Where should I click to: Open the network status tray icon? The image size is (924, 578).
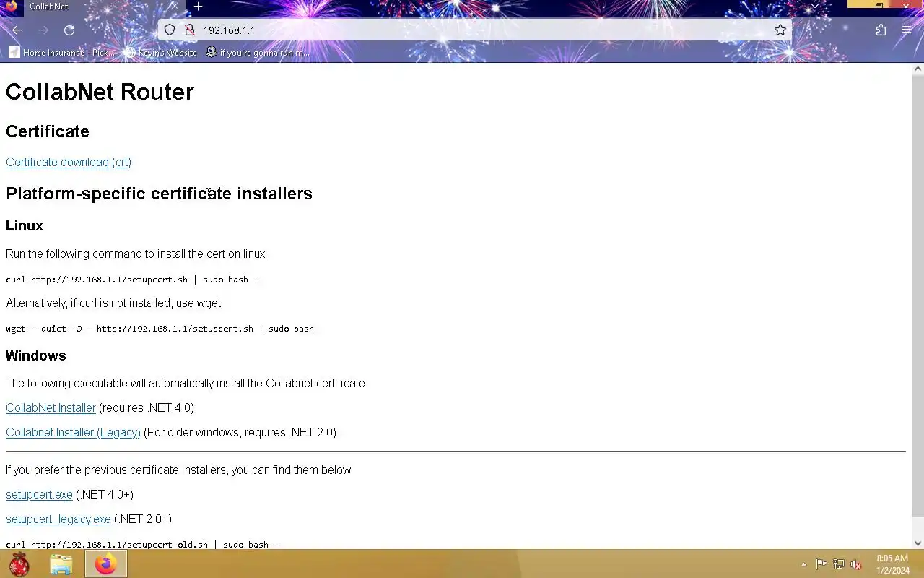tap(839, 564)
